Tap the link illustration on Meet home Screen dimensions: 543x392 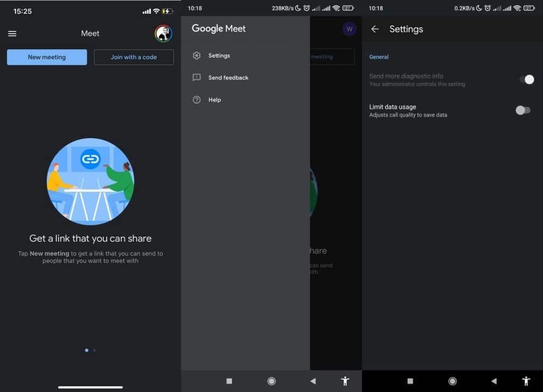(x=90, y=181)
